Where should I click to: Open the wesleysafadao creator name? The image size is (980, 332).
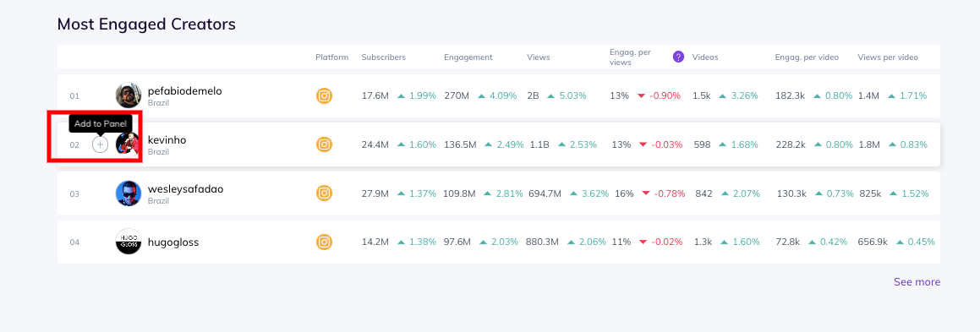pos(185,188)
